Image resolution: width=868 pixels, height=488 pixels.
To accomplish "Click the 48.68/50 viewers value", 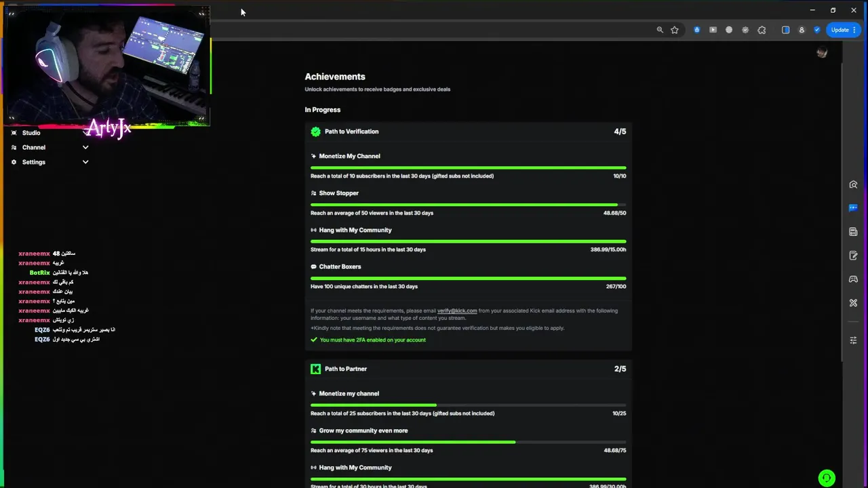I will tap(614, 213).
